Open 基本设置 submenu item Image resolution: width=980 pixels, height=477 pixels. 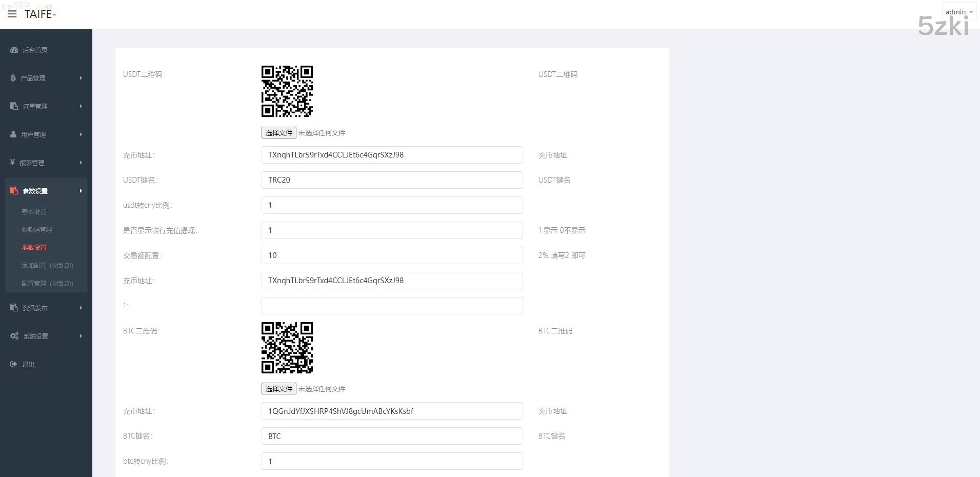[34, 211]
